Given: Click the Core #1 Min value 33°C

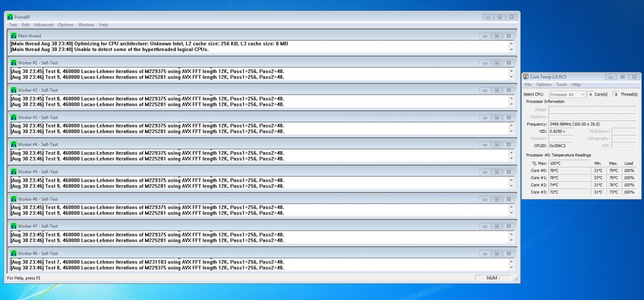Looking at the screenshot, I should coord(598,178).
